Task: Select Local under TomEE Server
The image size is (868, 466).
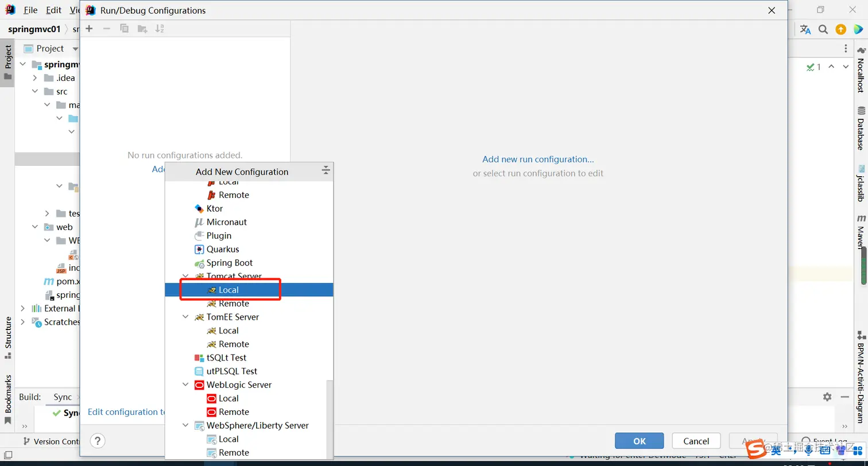Action: click(249, 331)
